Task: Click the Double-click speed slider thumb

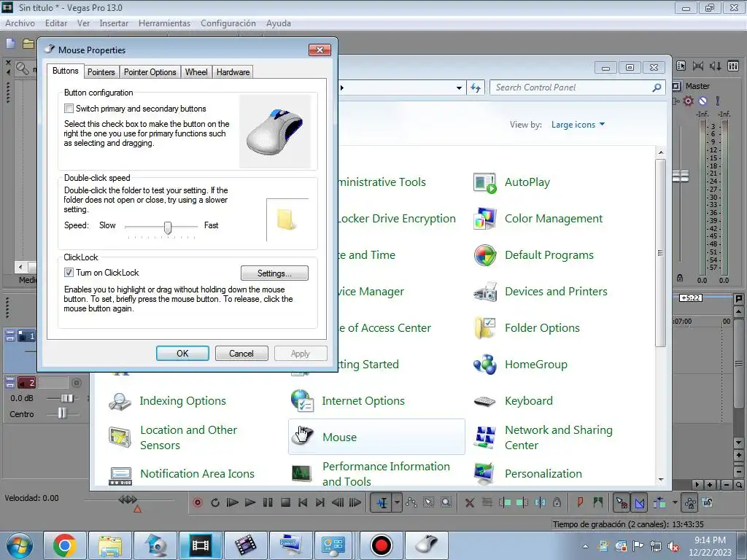Action: coord(168,227)
